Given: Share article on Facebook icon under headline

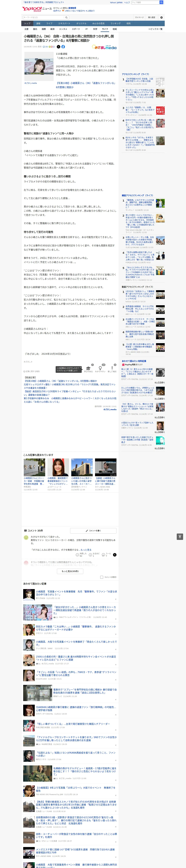Looking at the screenshot, I should pos(63,47).
